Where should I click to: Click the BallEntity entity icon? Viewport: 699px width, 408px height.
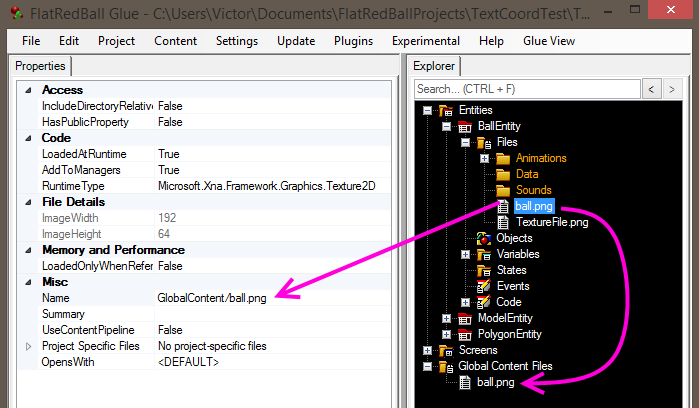pyautogui.click(x=464, y=126)
